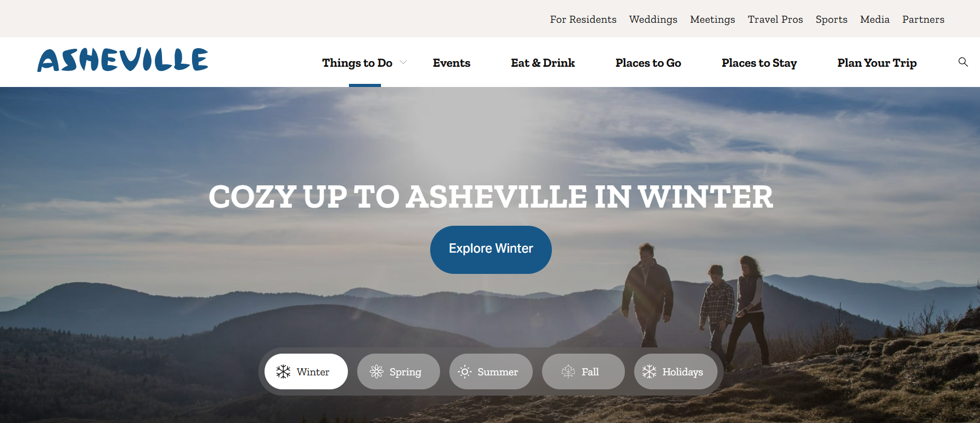The height and width of the screenshot is (423, 980).
Task: Select the Spring flower icon
Action: [x=376, y=372]
